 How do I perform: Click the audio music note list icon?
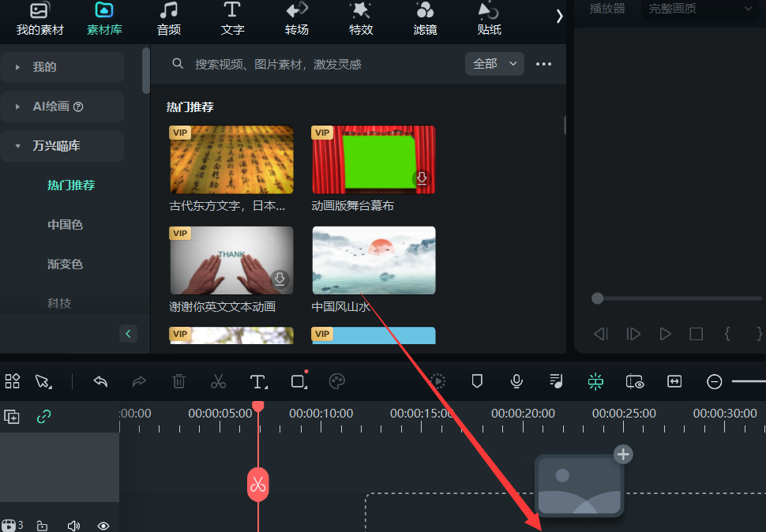coord(556,381)
